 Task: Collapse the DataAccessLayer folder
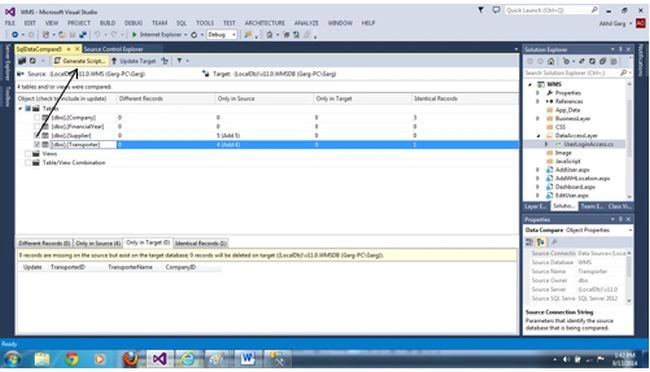(x=538, y=136)
